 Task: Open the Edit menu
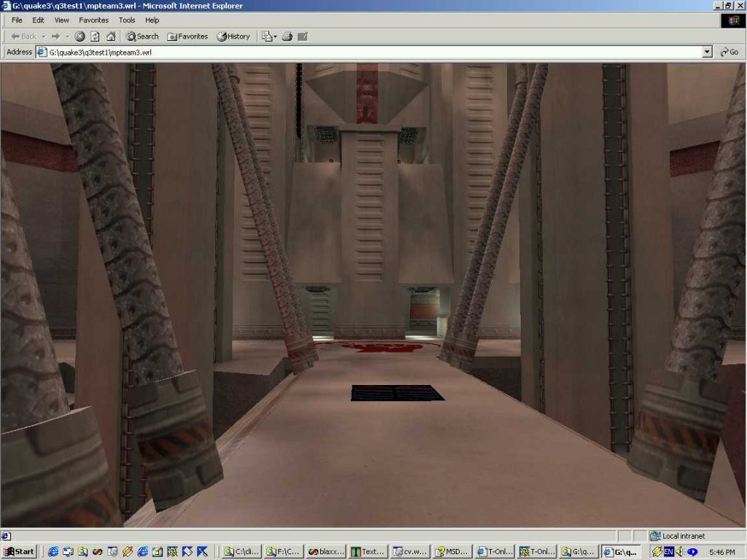38,20
